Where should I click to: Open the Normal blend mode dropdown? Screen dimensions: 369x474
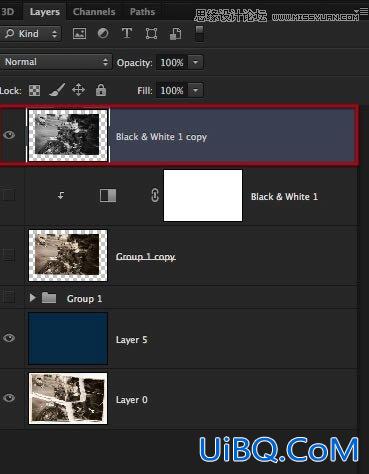55,62
